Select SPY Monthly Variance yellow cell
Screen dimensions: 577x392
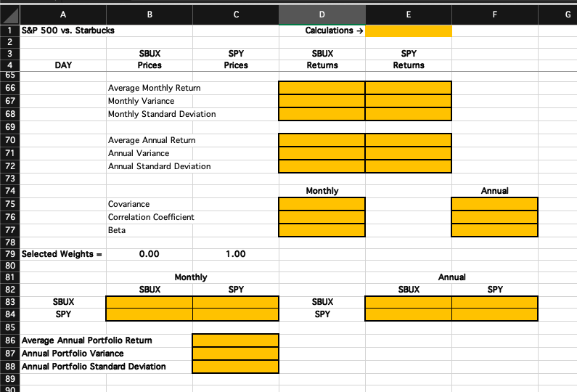pyautogui.click(x=409, y=101)
